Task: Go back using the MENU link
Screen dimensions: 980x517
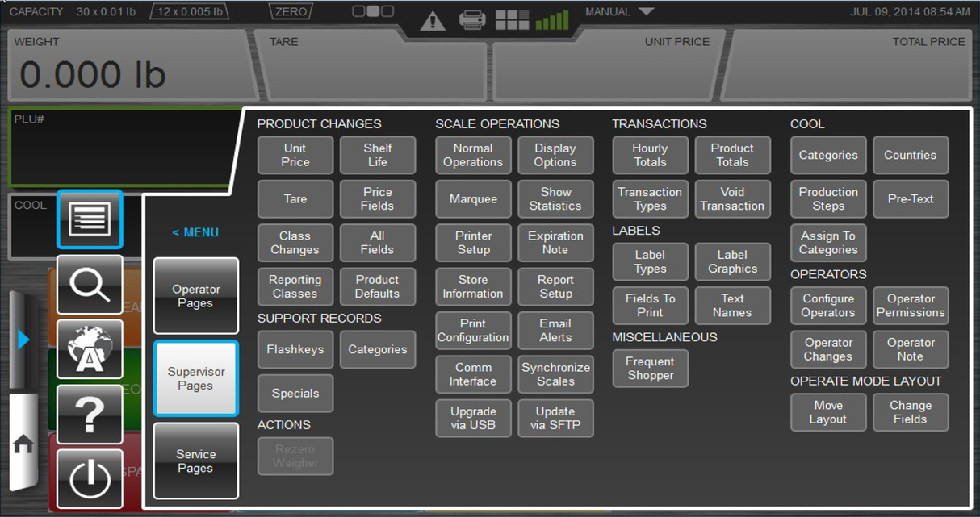Action: coord(195,232)
